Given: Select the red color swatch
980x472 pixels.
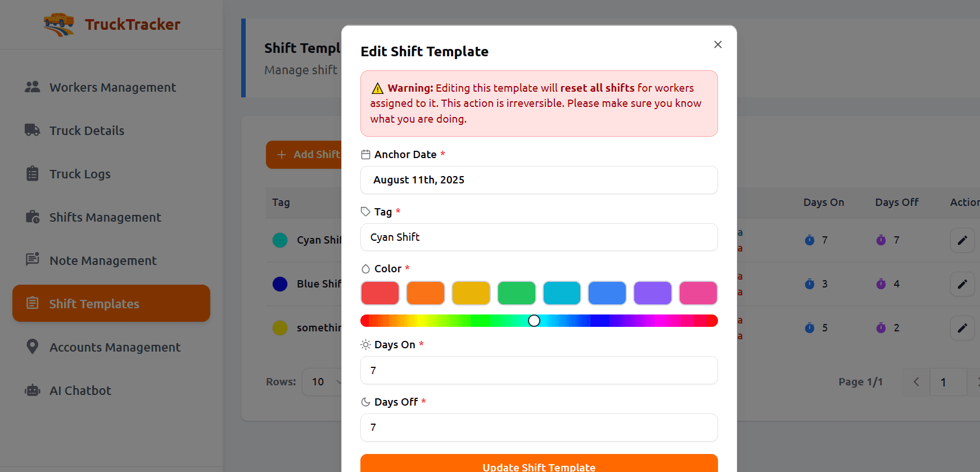Looking at the screenshot, I should pos(380,293).
